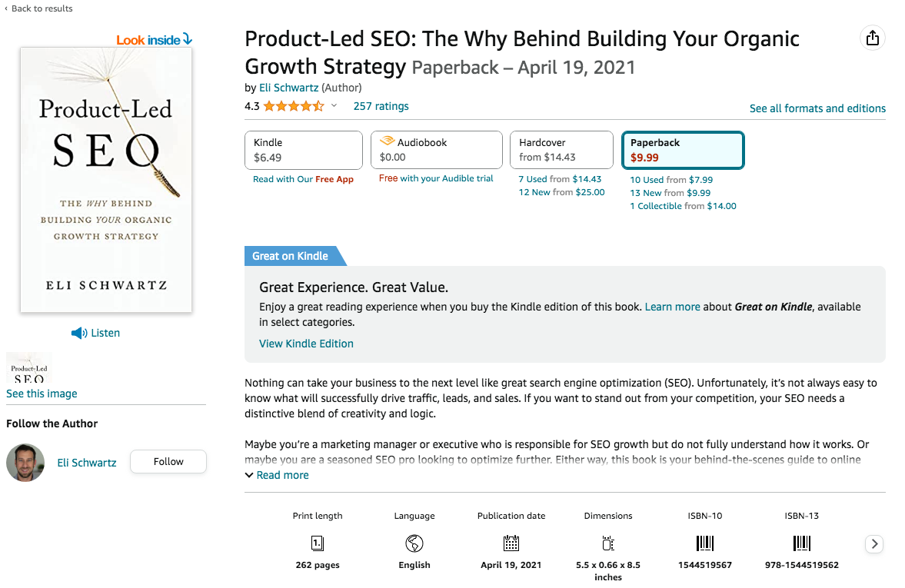The height and width of the screenshot is (588, 905).
Task: Expand the book description with Read more
Action: point(277,475)
